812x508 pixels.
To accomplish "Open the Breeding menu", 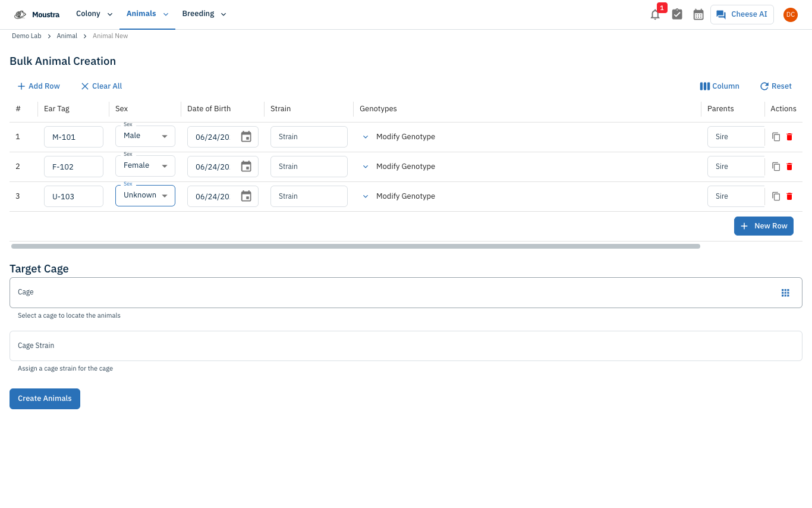I will [x=204, y=14].
